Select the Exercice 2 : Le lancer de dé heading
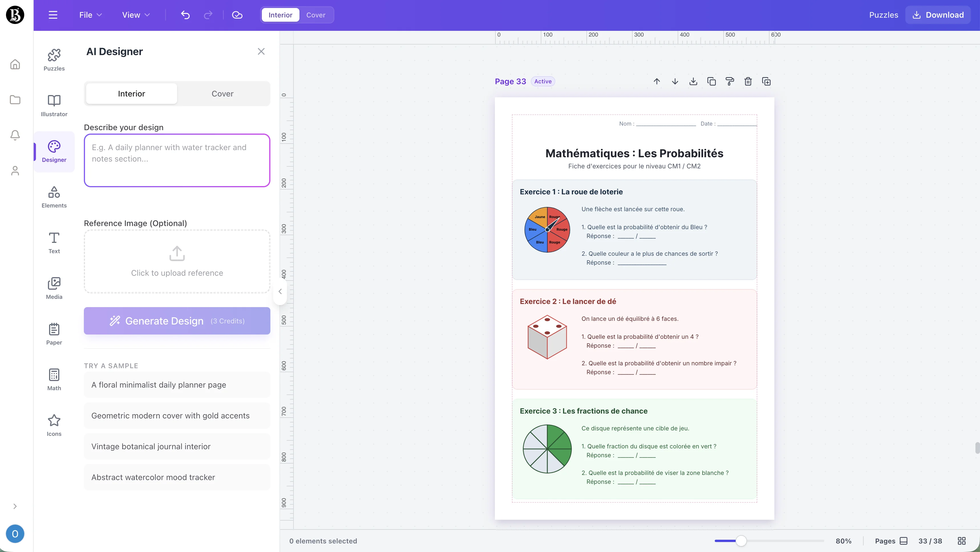 coord(568,301)
